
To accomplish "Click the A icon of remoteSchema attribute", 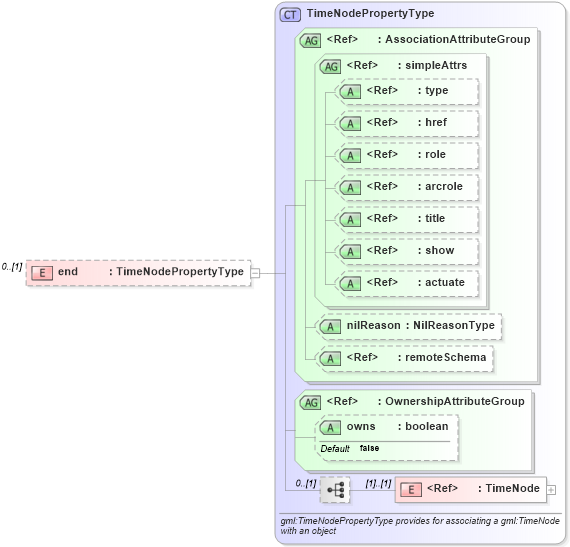I will tap(330, 359).
